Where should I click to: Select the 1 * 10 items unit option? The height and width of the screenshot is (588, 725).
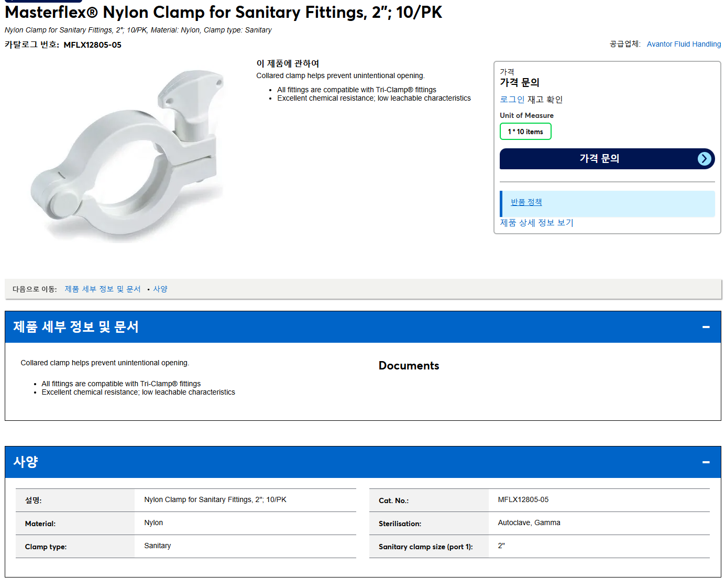pos(525,132)
